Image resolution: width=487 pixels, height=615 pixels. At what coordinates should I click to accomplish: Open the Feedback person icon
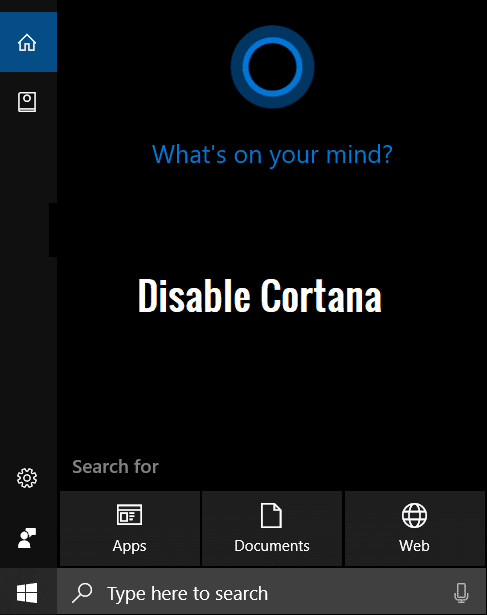pos(27,538)
